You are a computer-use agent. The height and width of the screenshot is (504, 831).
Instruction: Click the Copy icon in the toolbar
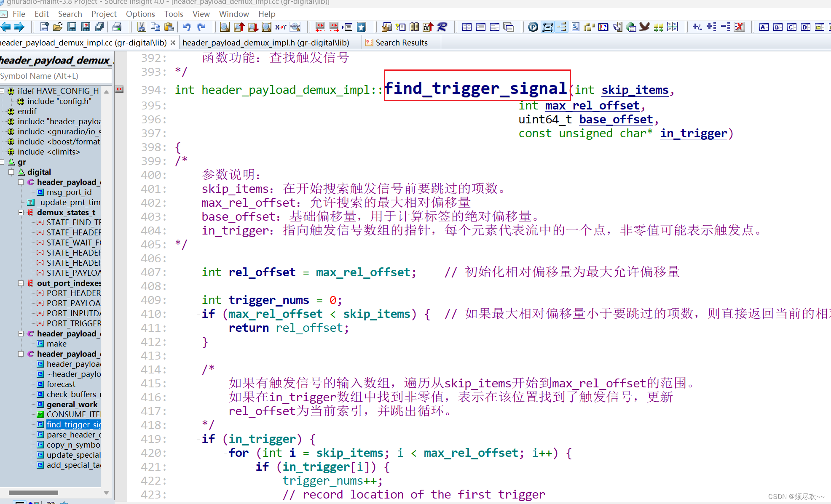point(155,27)
